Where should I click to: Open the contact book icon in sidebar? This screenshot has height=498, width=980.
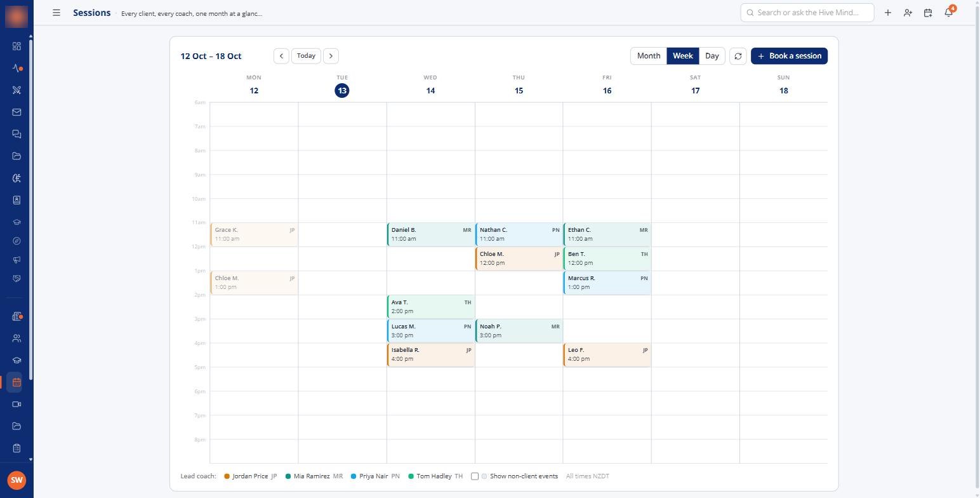pyautogui.click(x=17, y=200)
